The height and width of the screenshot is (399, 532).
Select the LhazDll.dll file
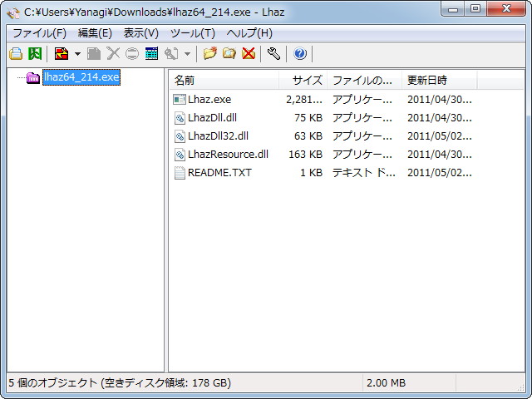(x=212, y=118)
